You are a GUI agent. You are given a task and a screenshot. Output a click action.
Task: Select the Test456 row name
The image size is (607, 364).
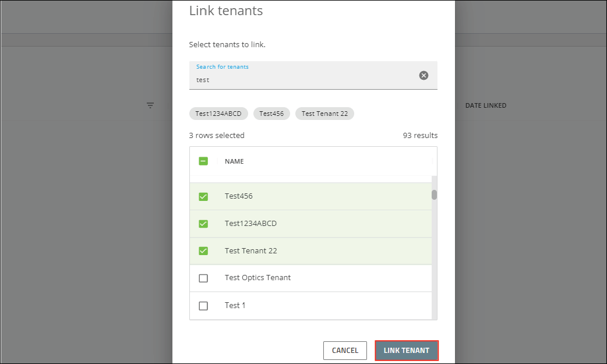click(238, 196)
